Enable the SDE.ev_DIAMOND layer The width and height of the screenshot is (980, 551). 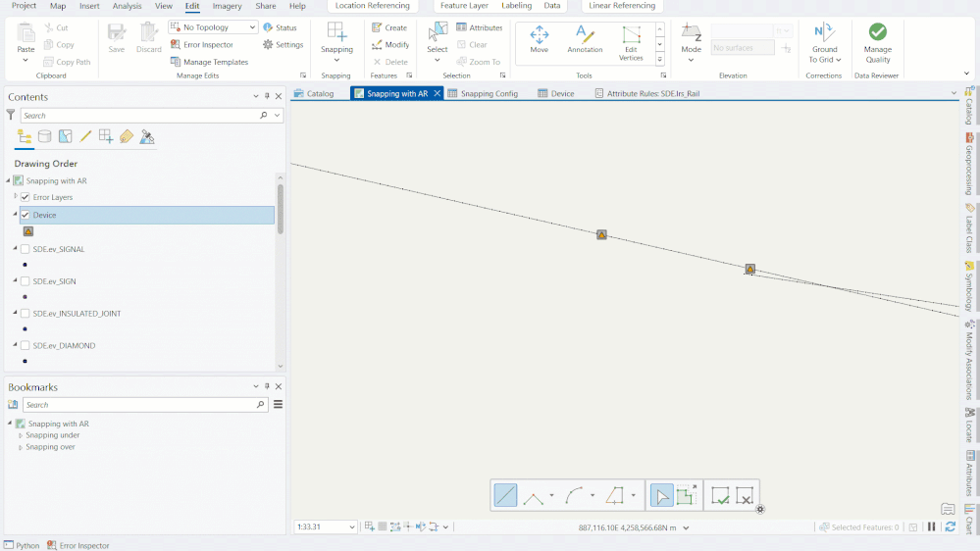click(25, 345)
